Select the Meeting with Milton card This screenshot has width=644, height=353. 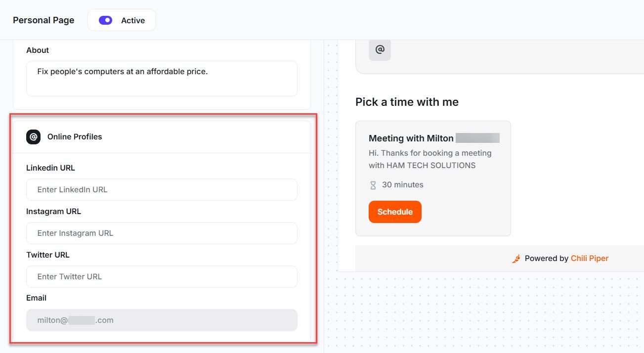[x=432, y=178]
